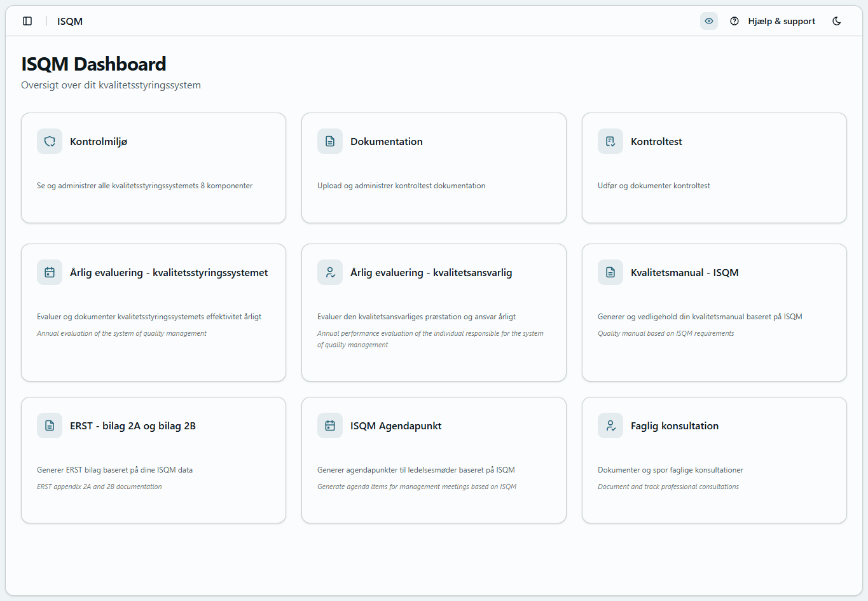Click the ERST - bilag 2A document icon

tap(49, 425)
